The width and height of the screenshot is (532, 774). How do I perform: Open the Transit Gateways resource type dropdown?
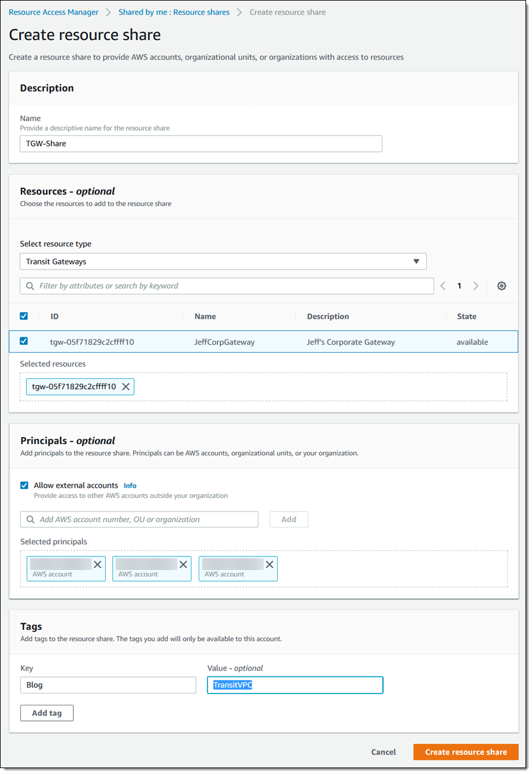223,261
